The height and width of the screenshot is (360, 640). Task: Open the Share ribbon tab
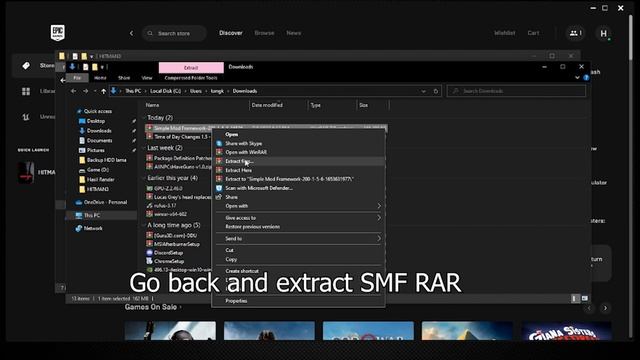[124, 78]
